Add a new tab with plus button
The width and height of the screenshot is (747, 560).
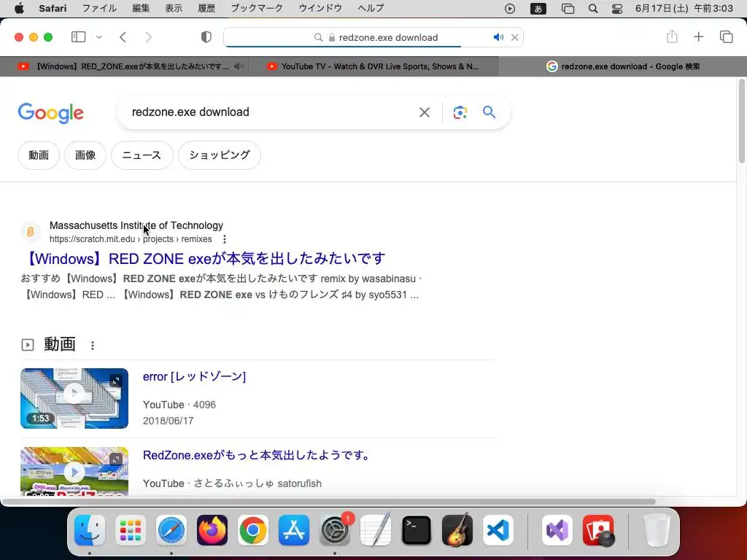[x=698, y=36]
